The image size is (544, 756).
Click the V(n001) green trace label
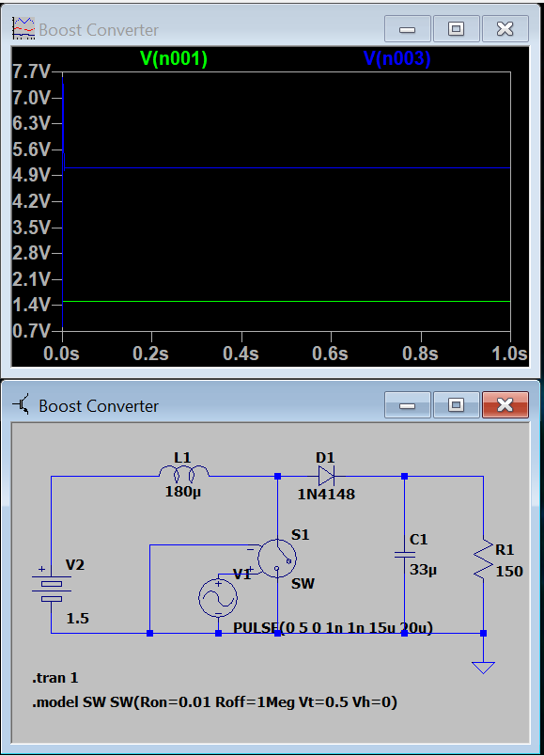(x=174, y=58)
